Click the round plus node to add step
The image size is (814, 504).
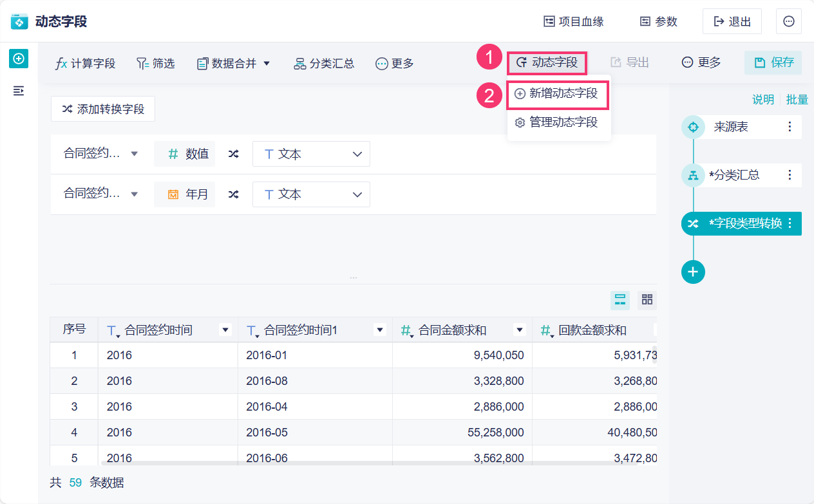693,272
